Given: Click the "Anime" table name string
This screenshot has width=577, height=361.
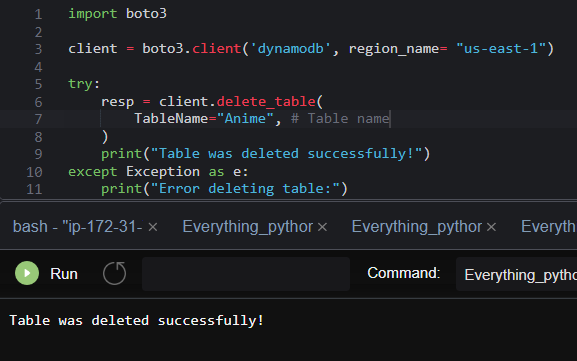Looking at the screenshot, I should pos(245,118).
